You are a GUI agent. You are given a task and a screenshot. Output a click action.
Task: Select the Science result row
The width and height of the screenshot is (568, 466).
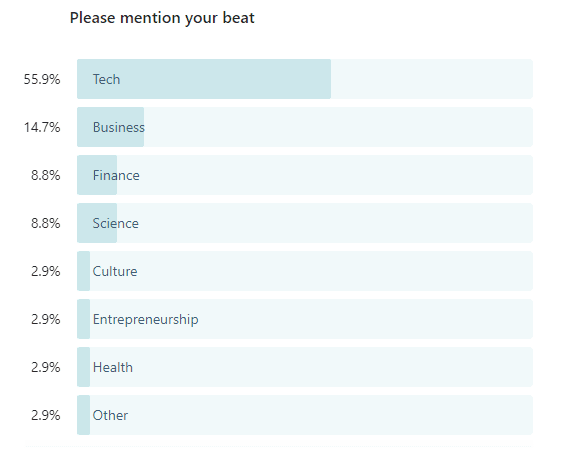tap(305, 223)
